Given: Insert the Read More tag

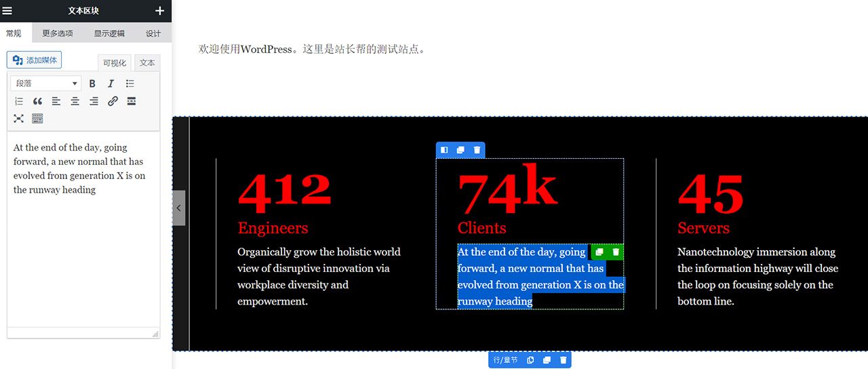Looking at the screenshot, I should [x=132, y=101].
